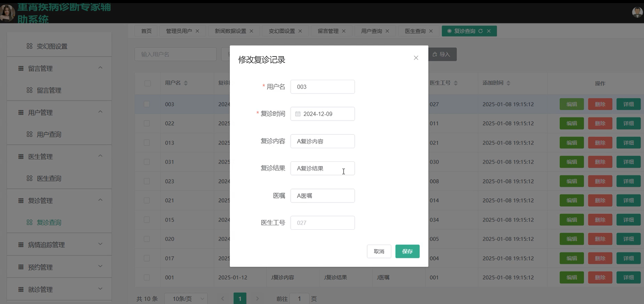Click grid icon beside 复诊管理 menu group
The width and height of the screenshot is (644, 304).
click(21, 201)
